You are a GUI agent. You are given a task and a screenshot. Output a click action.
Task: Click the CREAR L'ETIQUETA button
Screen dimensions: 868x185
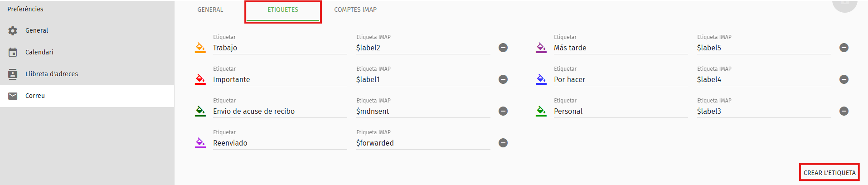click(829, 173)
